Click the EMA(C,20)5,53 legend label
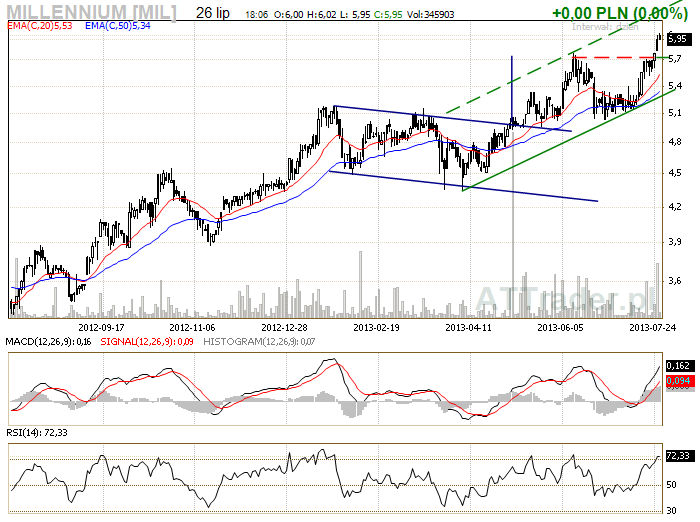Screen dimensions: 700x522 [40, 26]
